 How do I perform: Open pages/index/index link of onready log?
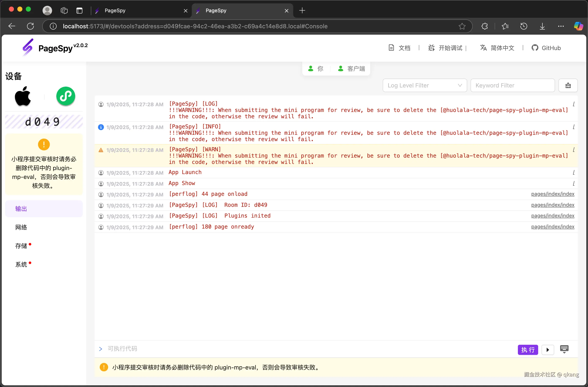pyautogui.click(x=553, y=227)
